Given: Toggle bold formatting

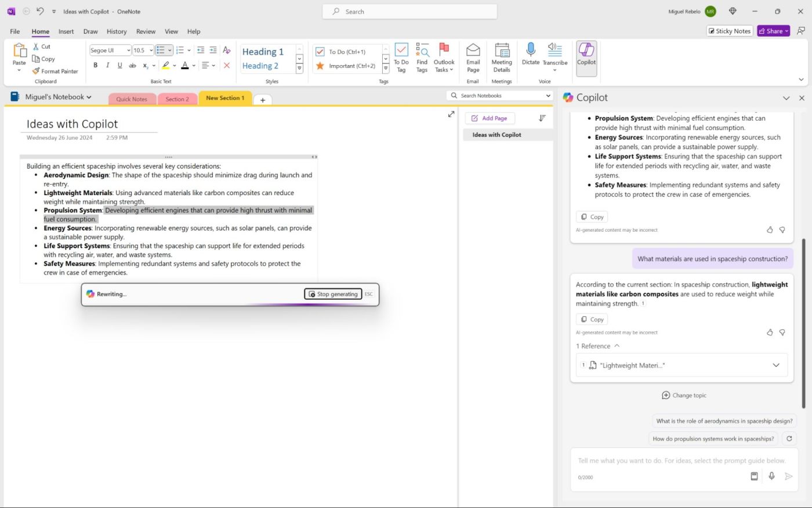Looking at the screenshot, I should tap(96, 66).
